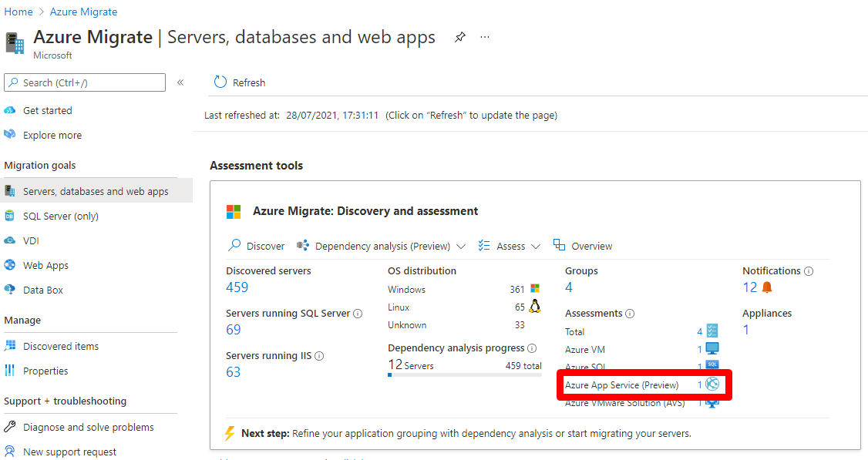This screenshot has height=460, width=868.
Task: Click the notifications bell icon
Action: pos(767,287)
